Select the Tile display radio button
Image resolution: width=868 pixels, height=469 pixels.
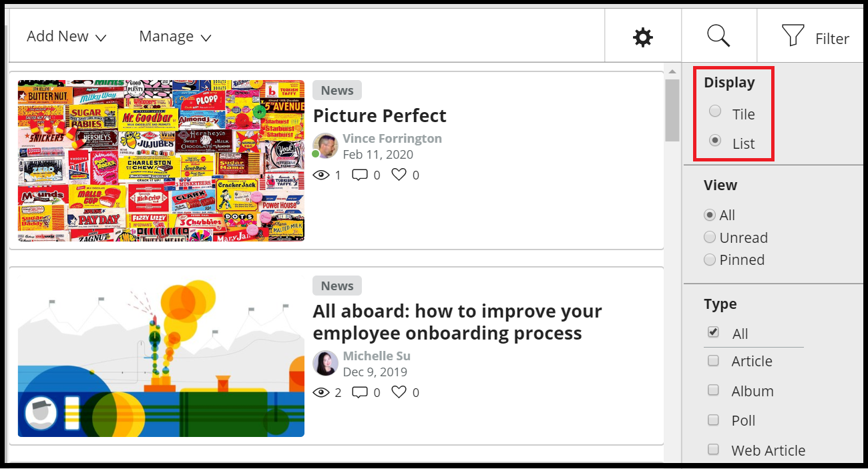click(715, 111)
